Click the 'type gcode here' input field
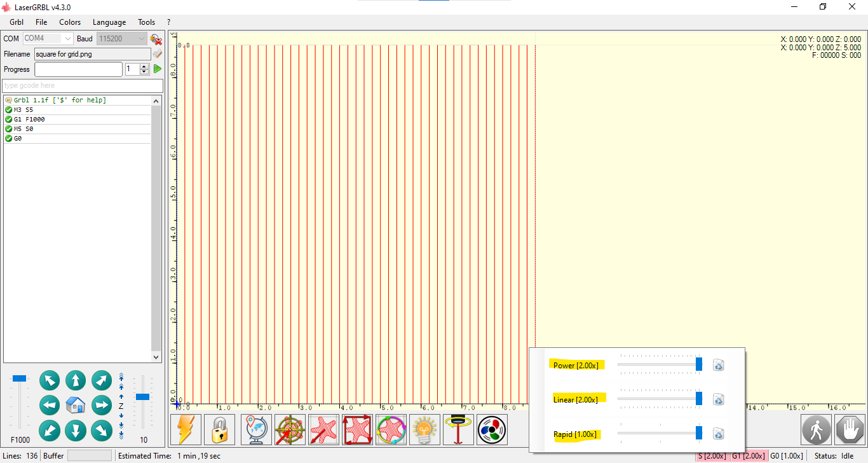The height and width of the screenshot is (463, 868). [83, 85]
